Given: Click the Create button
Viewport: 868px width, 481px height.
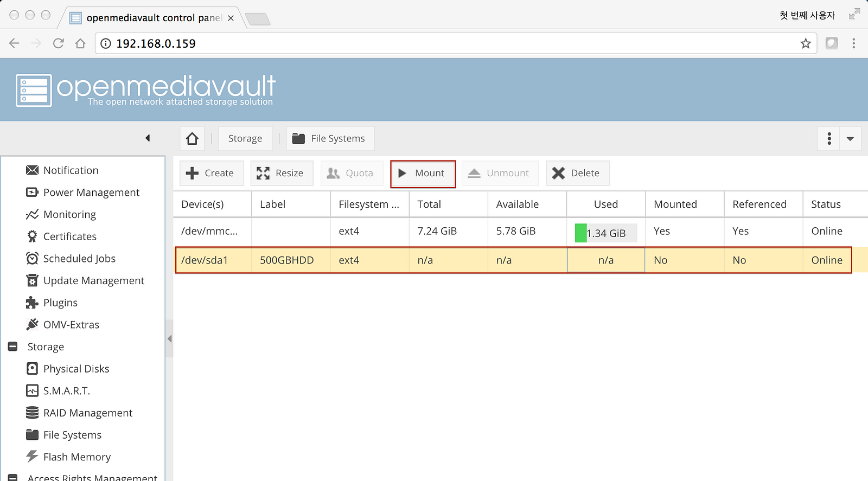Looking at the screenshot, I should tap(212, 173).
